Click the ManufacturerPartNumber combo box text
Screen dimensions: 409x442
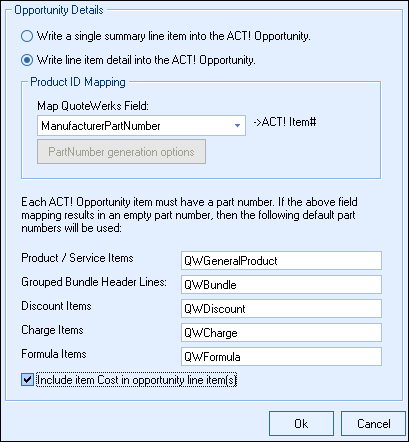(x=101, y=126)
